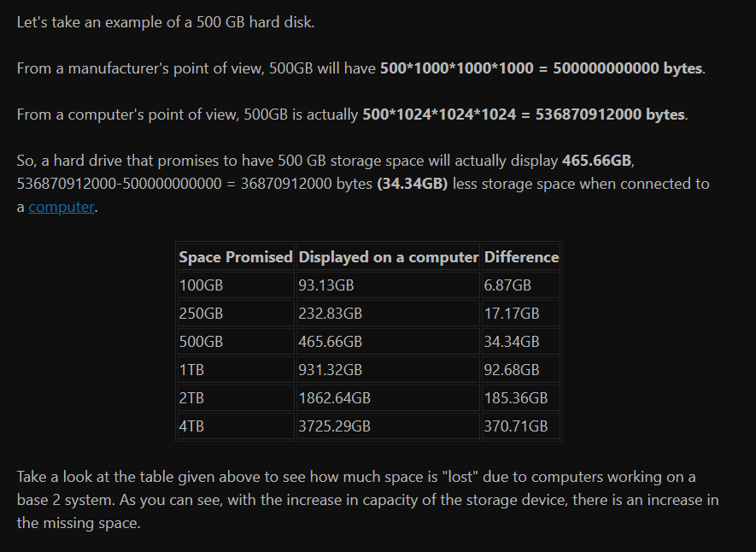
Task: Select the 2TB table cell
Action: click(236, 397)
